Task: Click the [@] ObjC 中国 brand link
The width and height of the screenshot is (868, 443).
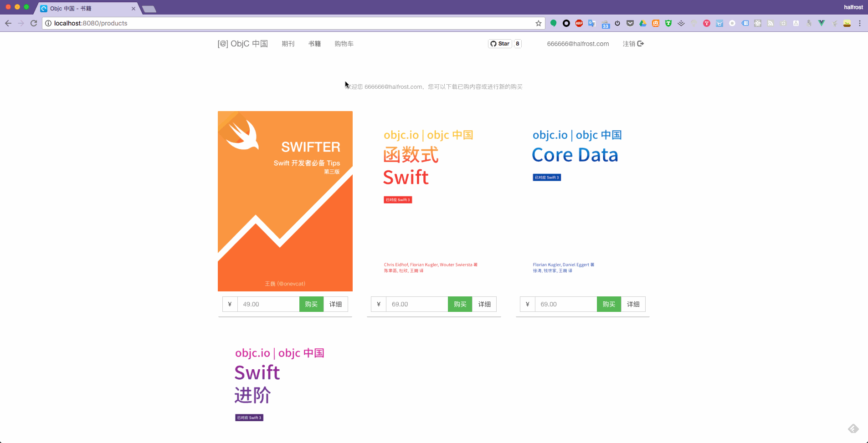Action: pyautogui.click(x=243, y=44)
